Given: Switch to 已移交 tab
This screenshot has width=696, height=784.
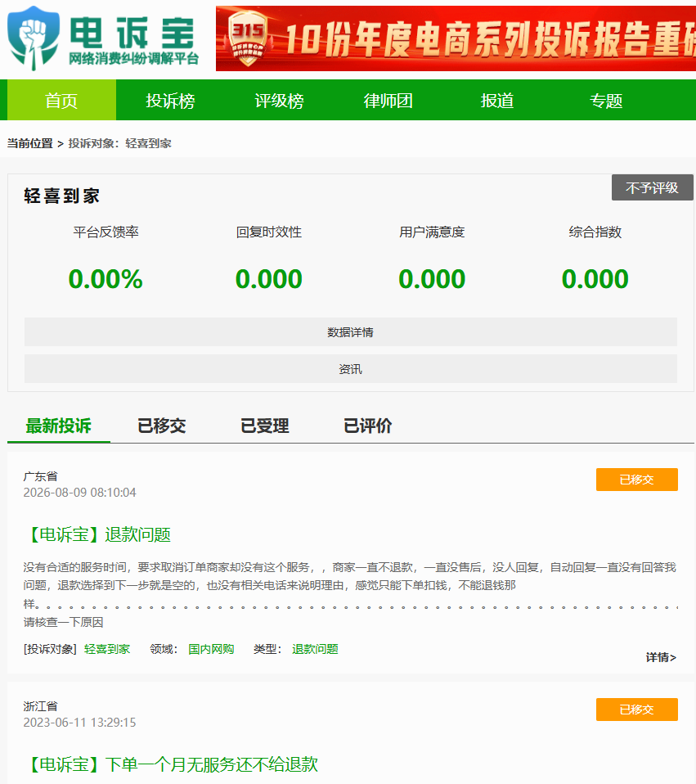Looking at the screenshot, I should coord(162,426).
